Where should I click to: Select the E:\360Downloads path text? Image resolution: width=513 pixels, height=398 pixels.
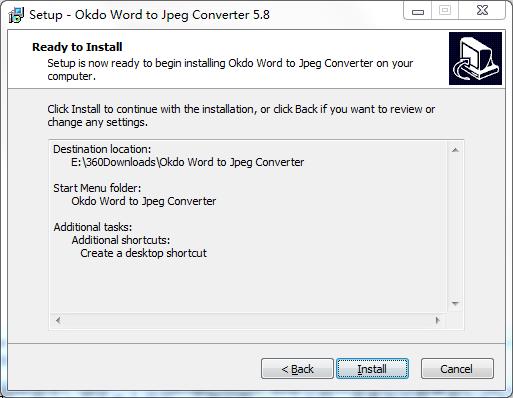tap(188, 162)
